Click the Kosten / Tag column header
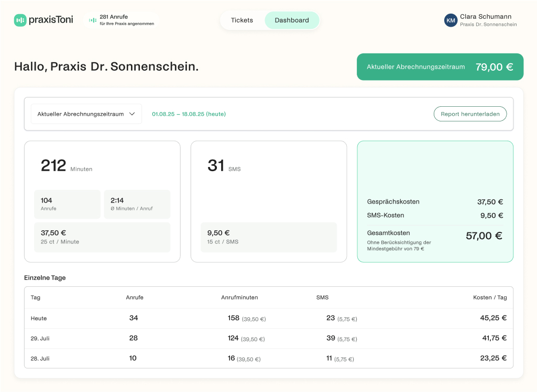 tap(490, 297)
